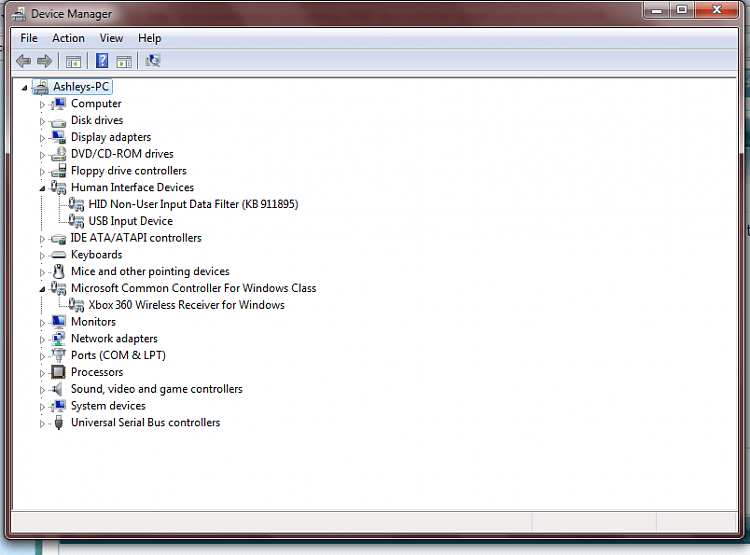
Task: Expand the Universal Serial Bus controllers node
Action: point(42,423)
